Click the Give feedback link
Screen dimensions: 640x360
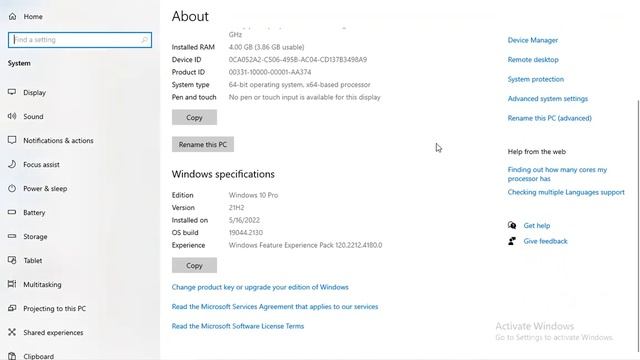point(545,241)
